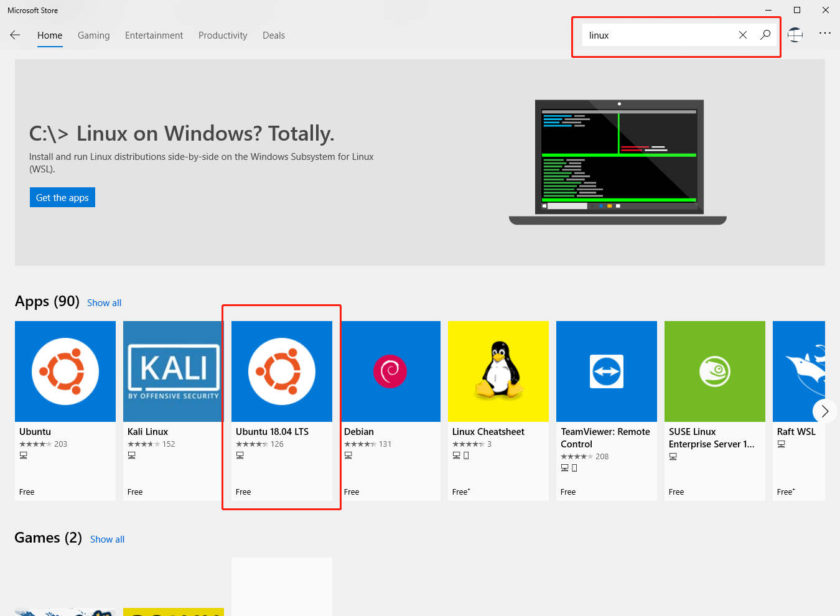Select the Kali Linux app icon
This screenshot has height=616, width=840.
coord(172,371)
